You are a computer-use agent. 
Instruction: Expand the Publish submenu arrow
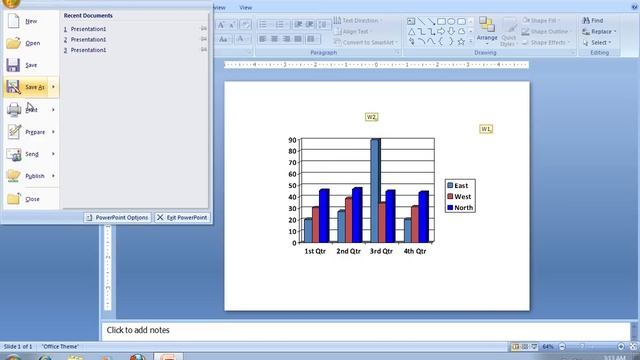53,176
